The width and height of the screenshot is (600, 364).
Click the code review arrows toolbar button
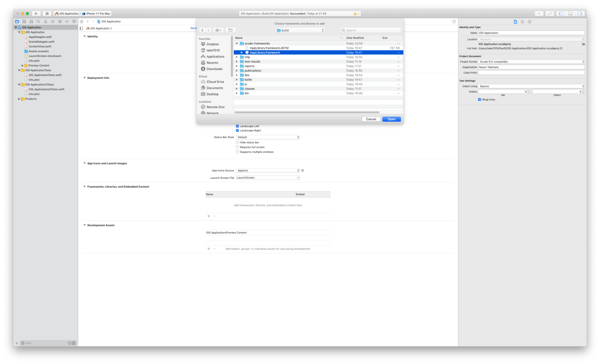[550, 13]
